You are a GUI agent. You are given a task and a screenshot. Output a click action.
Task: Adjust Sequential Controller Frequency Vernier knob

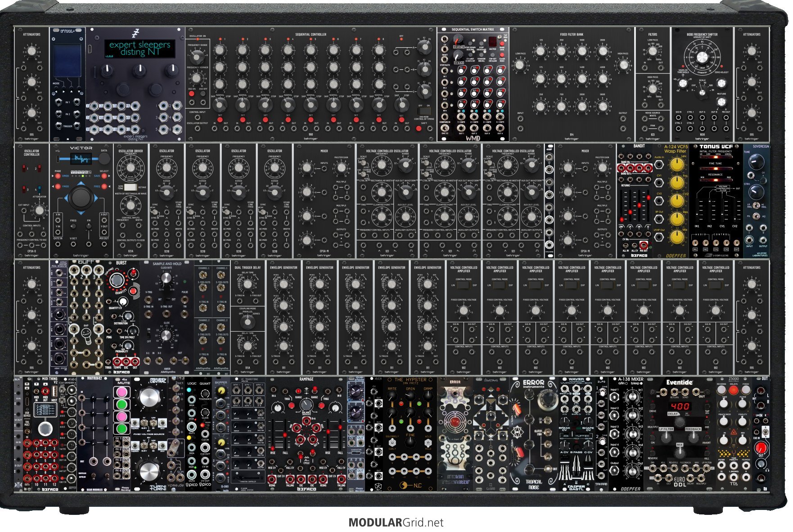[x=196, y=78]
